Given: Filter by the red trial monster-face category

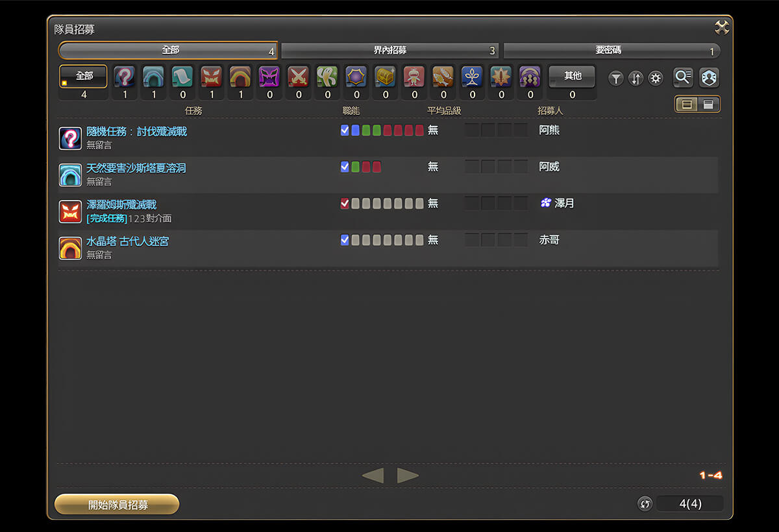Looking at the screenshot, I should (211, 77).
